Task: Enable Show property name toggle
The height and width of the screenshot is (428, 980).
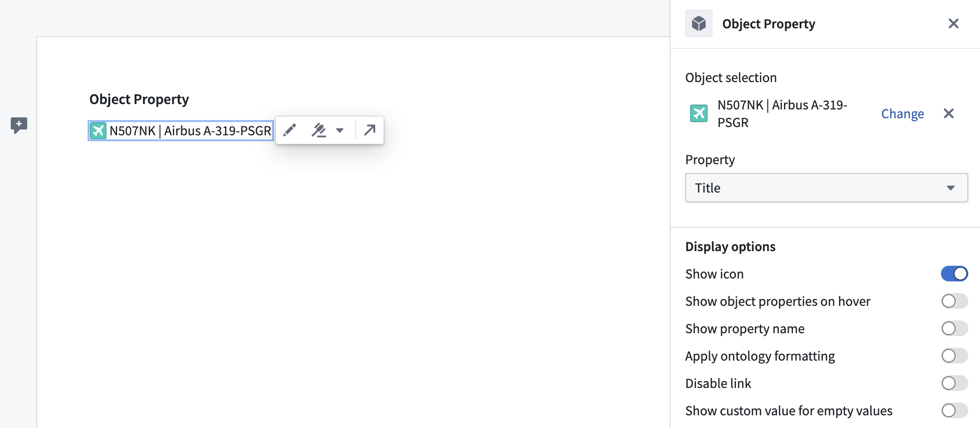Action: [954, 328]
